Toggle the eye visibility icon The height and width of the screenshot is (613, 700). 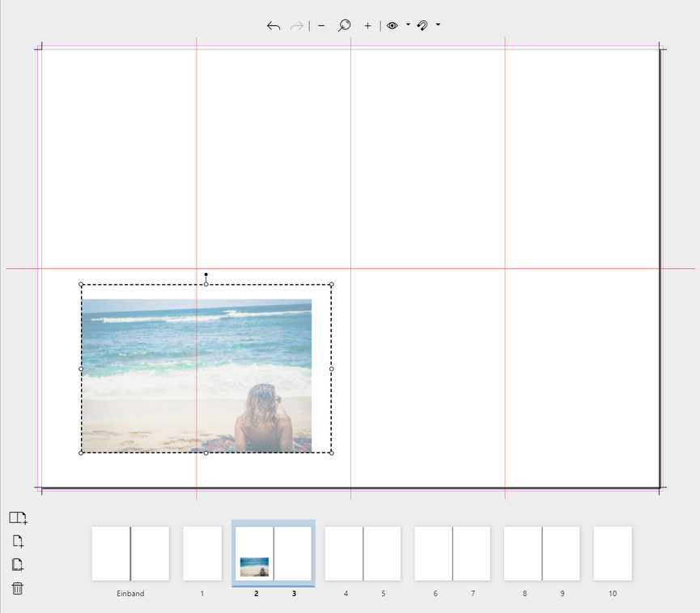[392, 26]
